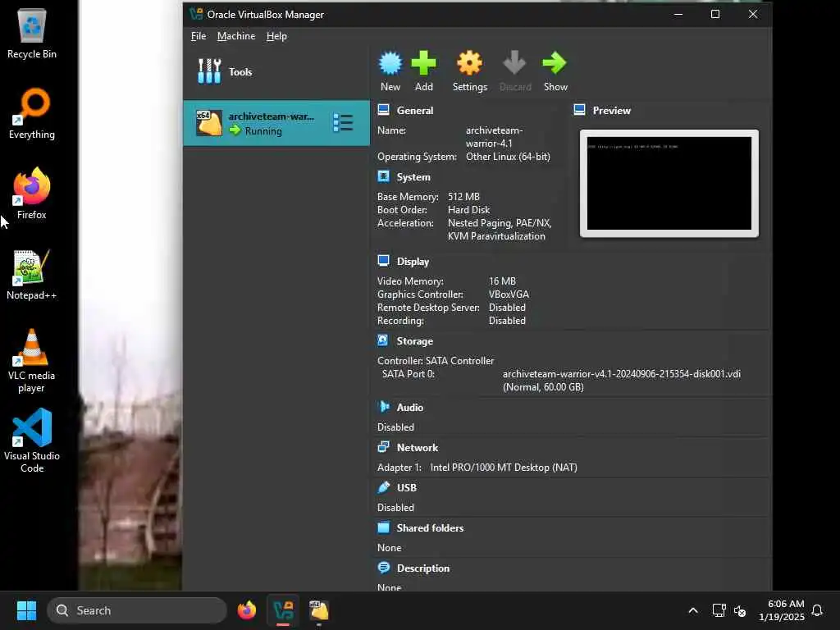The height and width of the screenshot is (630, 840).
Task: Open the Network settings heading link
Action: click(418, 447)
